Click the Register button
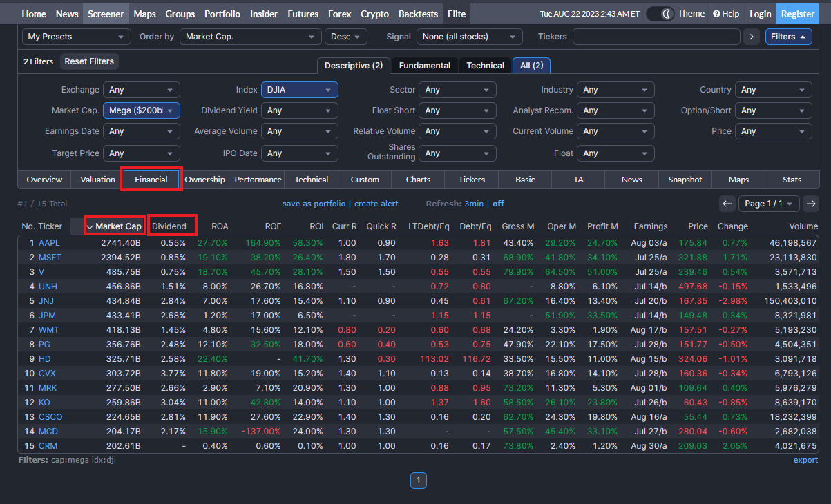 pos(798,14)
